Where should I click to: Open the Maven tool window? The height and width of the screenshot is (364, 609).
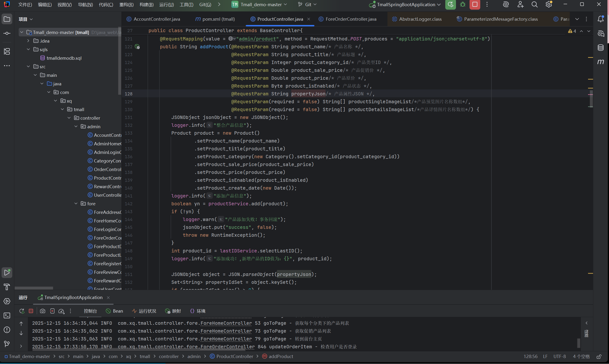coord(600,62)
